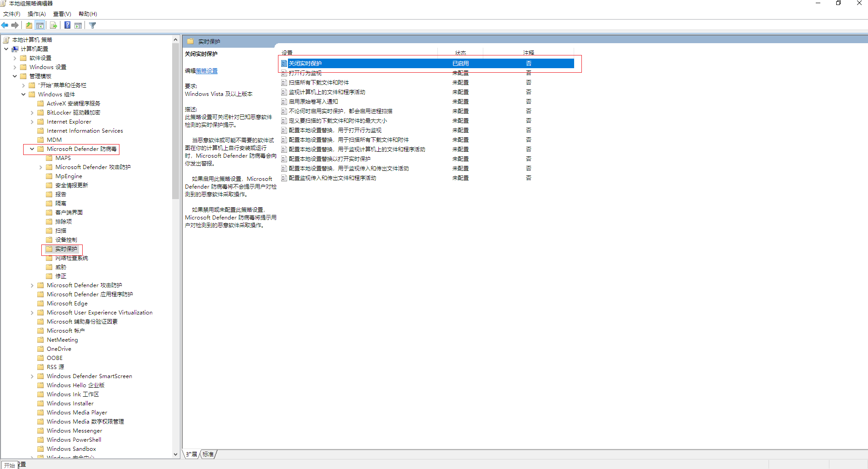
Task: Open the 操作(A) menu
Action: pyautogui.click(x=36, y=14)
